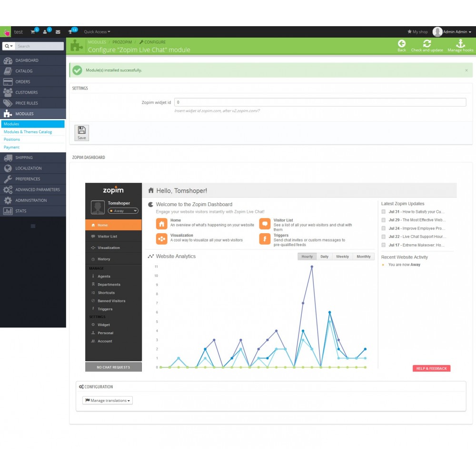Open Shipping in the left sidebar

pyautogui.click(x=33, y=158)
